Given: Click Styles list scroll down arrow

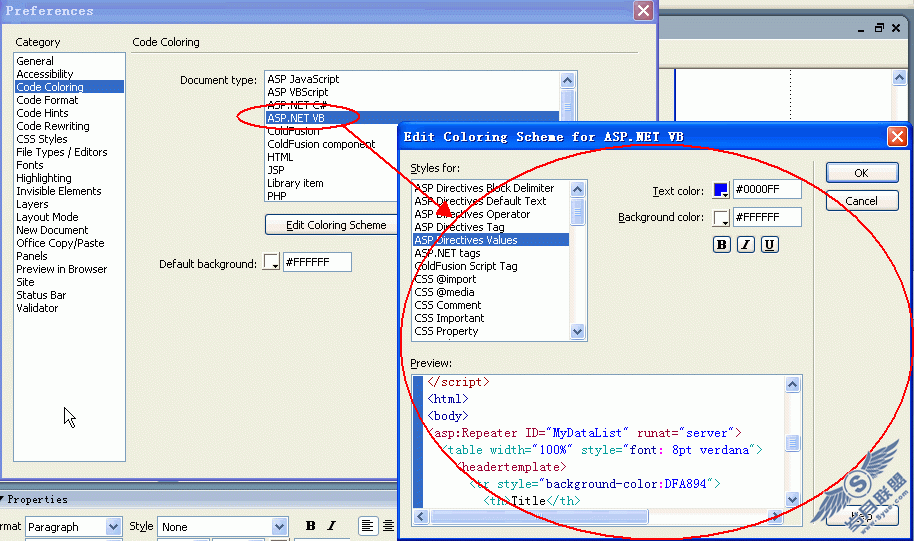Looking at the screenshot, I should click(578, 332).
